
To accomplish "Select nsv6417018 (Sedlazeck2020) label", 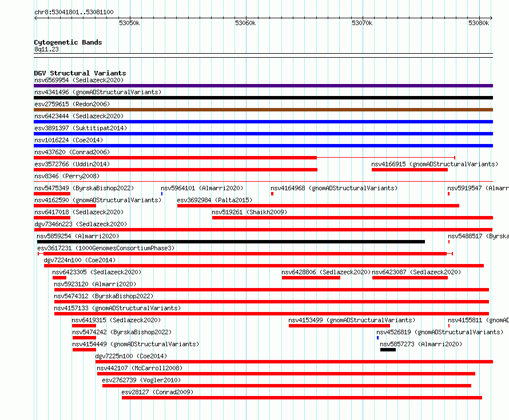I will [x=79, y=212].
